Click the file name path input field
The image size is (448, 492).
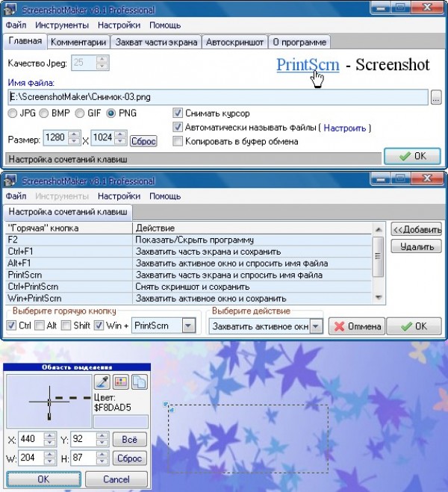[x=218, y=97]
